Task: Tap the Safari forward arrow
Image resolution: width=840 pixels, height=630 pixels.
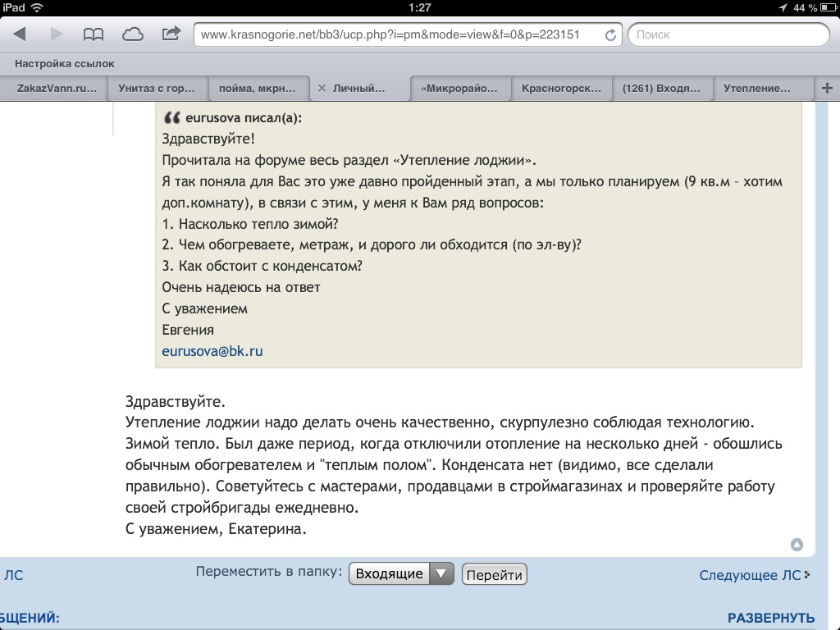Action: (57, 34)
